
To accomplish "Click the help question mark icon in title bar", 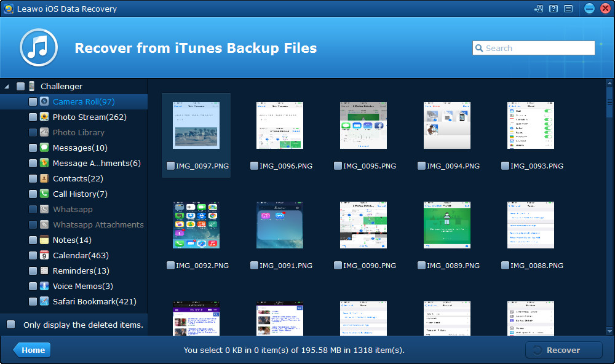I will point(553,9).
